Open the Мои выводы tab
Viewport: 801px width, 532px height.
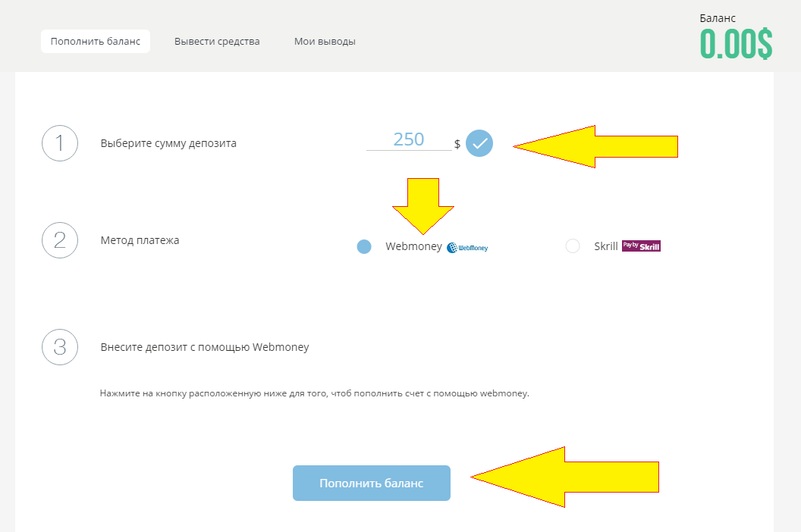point(325,42)
